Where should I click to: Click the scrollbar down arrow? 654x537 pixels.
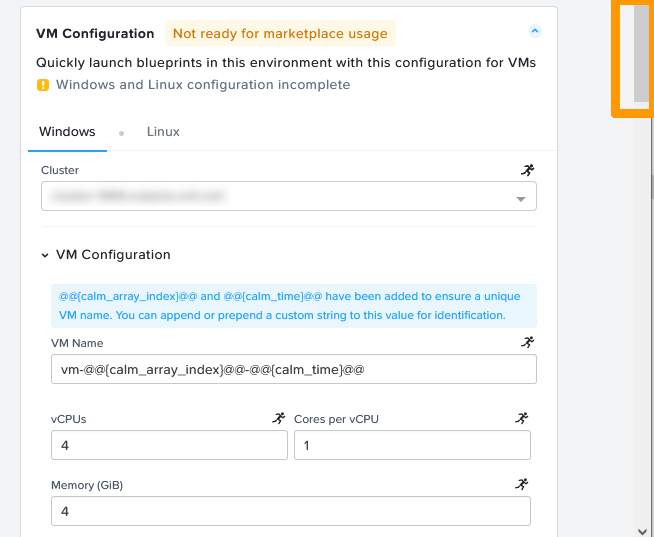coord(642,532)
